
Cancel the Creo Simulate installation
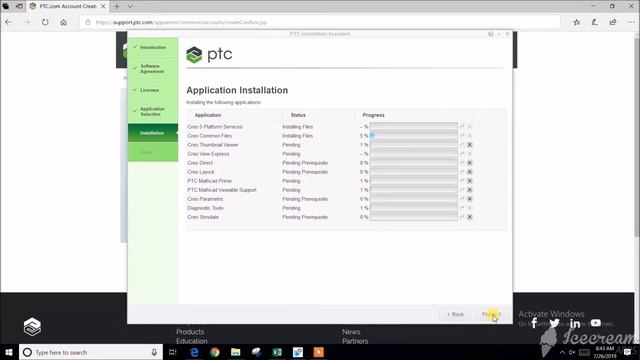pos(470,217)
